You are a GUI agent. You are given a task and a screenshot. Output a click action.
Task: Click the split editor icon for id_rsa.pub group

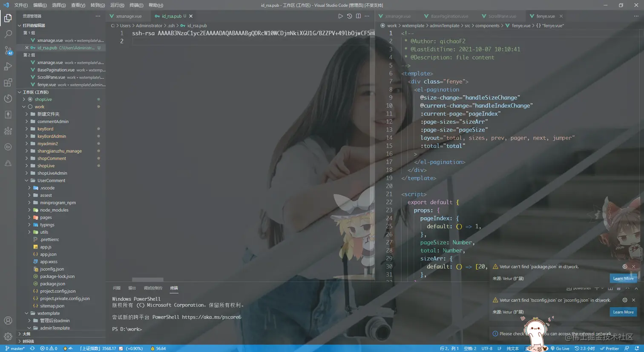pos(358,16)
